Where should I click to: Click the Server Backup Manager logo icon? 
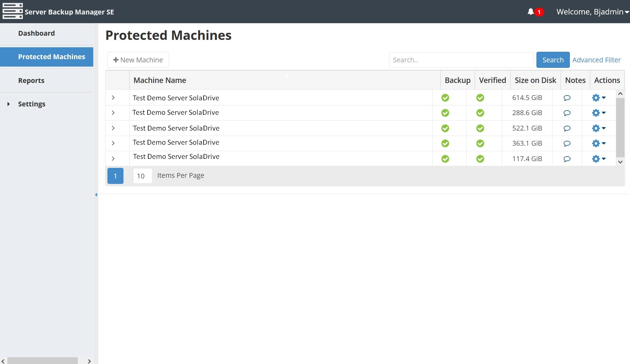point(13,11)
